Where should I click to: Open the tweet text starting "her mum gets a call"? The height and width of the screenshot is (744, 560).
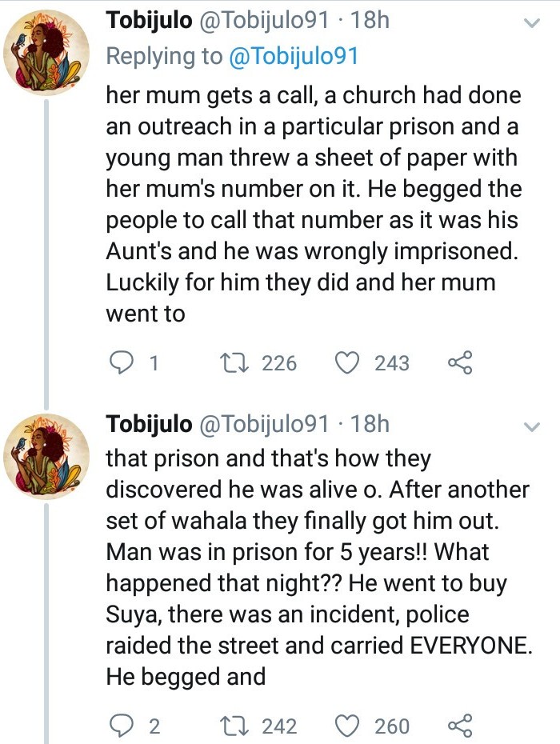click(x=312, y=204)
